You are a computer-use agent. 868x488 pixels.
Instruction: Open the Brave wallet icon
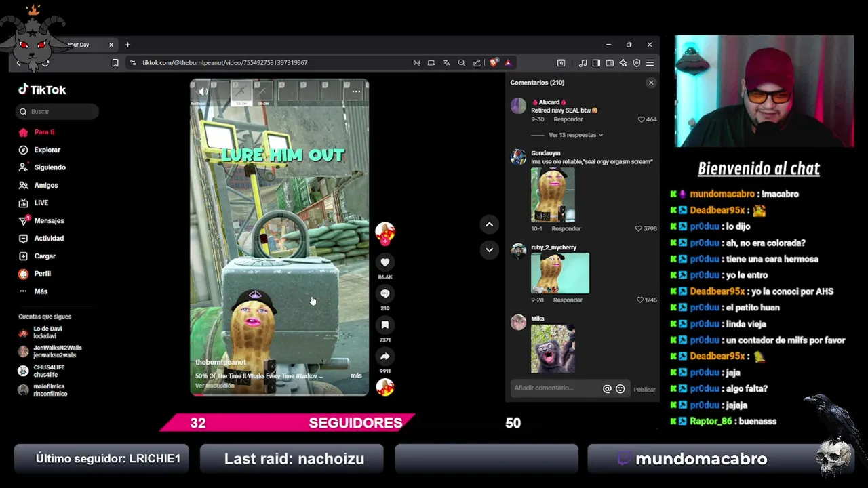(610, 63)
